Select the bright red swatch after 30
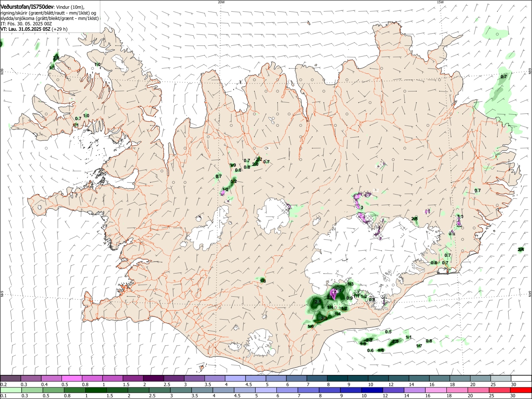This screenshot has height=399, width=532. 521,390
